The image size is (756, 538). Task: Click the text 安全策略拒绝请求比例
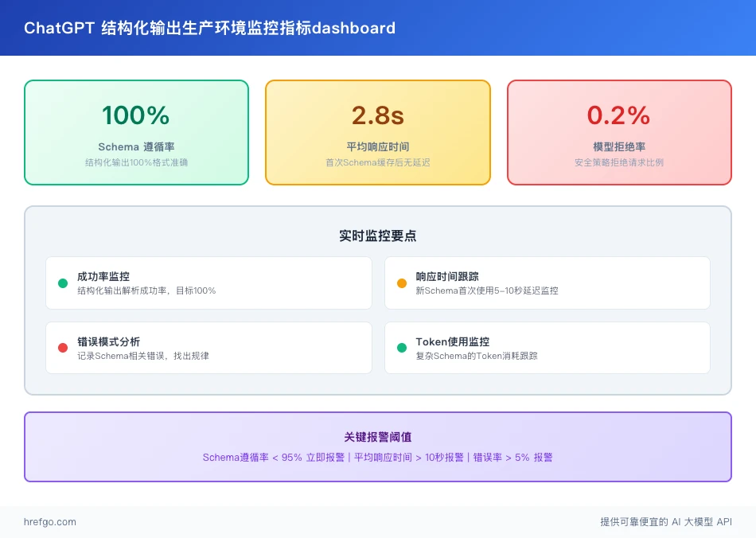pos(619,162)
